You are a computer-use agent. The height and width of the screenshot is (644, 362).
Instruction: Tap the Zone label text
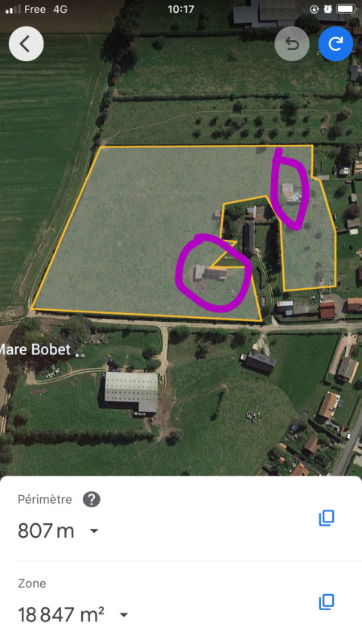tap(31, 583)
